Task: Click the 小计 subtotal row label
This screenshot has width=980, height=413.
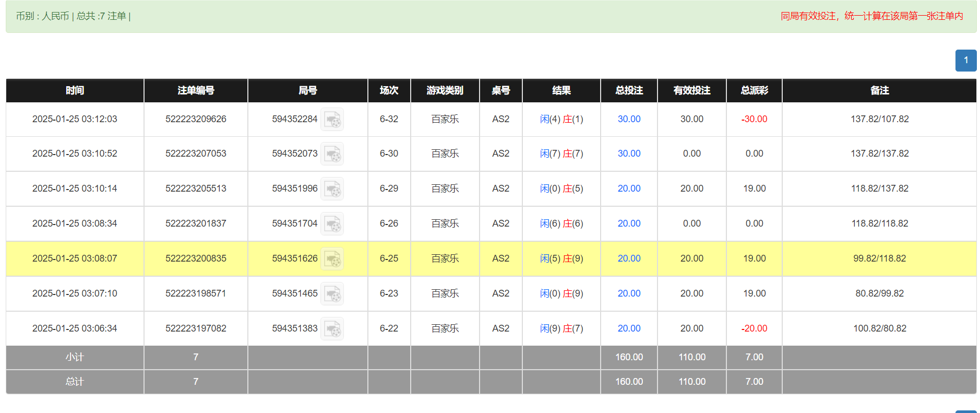Action: pos(75,357)
